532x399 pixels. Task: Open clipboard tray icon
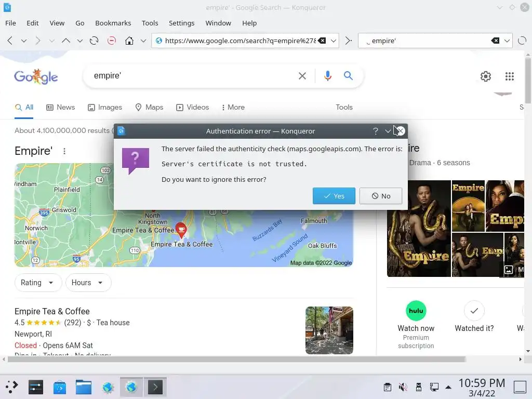(x=387, y=387)
